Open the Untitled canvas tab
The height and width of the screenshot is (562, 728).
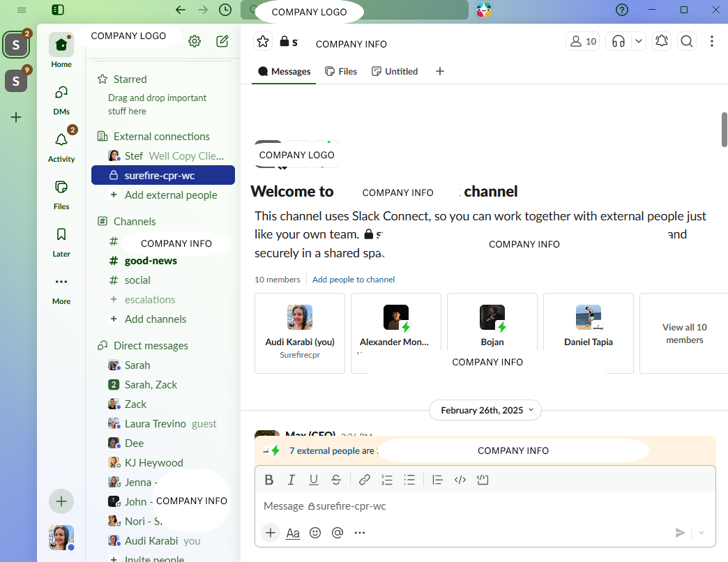[x=395, y=71]
